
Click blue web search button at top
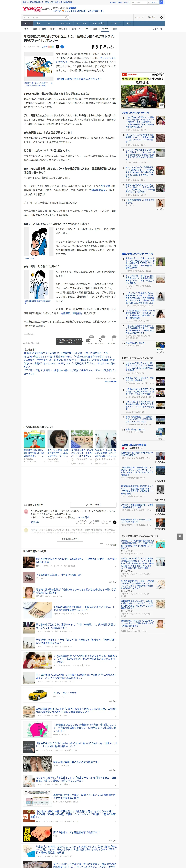click(x=161, y=2)
